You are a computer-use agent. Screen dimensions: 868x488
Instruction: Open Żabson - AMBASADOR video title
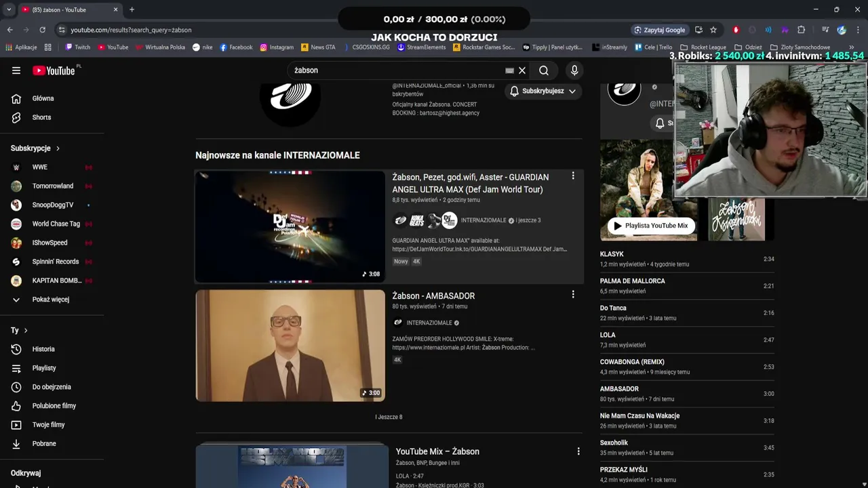pyautogui.click(x=433, y=296)
